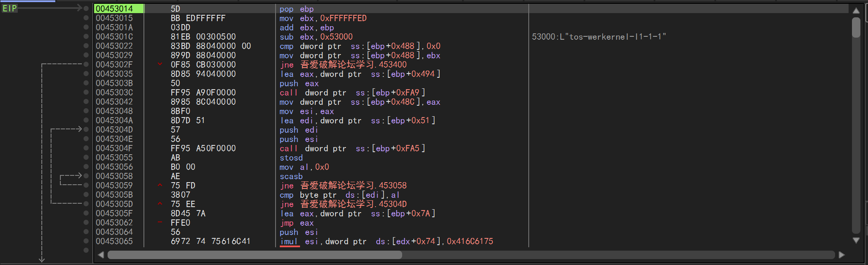The image size is (868, 265).
Task: Click scroll up arrow of disassembly view
Action: point(856,11)
